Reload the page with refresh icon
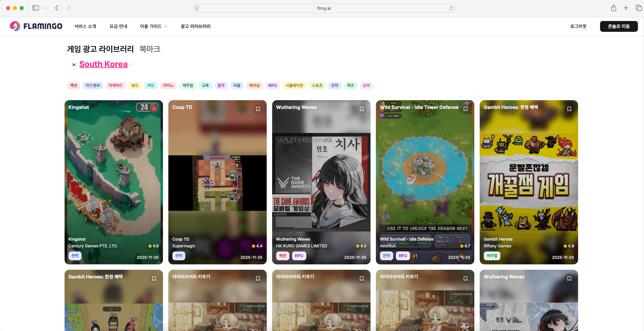The width and height of the screenshot is (644, 331). pyautogui.click(x=451, y=8)
